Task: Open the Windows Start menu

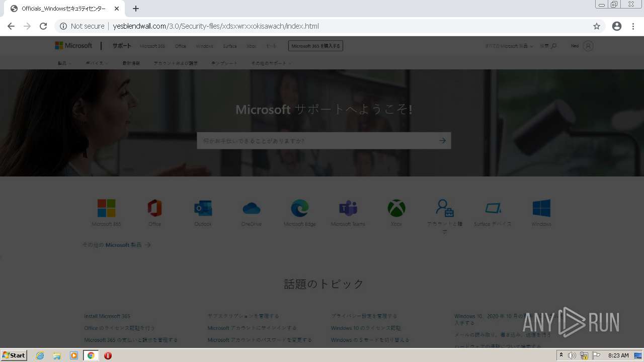Action: click(x=14, y=355)
